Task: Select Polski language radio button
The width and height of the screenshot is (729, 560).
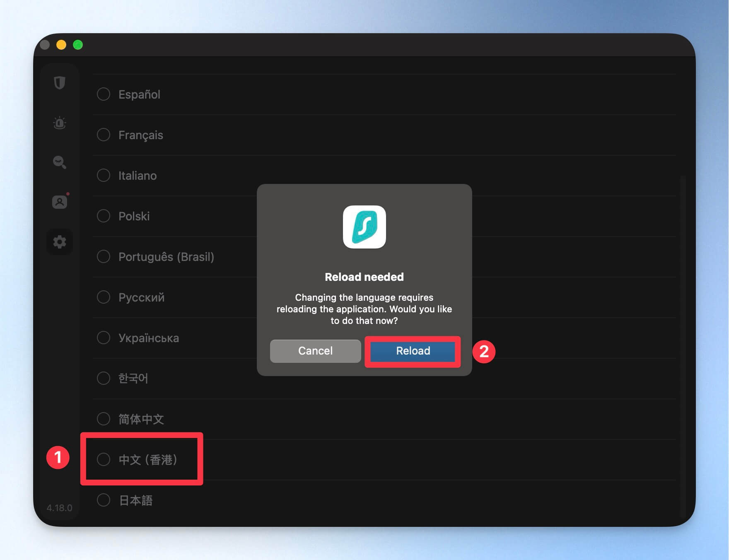Action: (104, 216)
